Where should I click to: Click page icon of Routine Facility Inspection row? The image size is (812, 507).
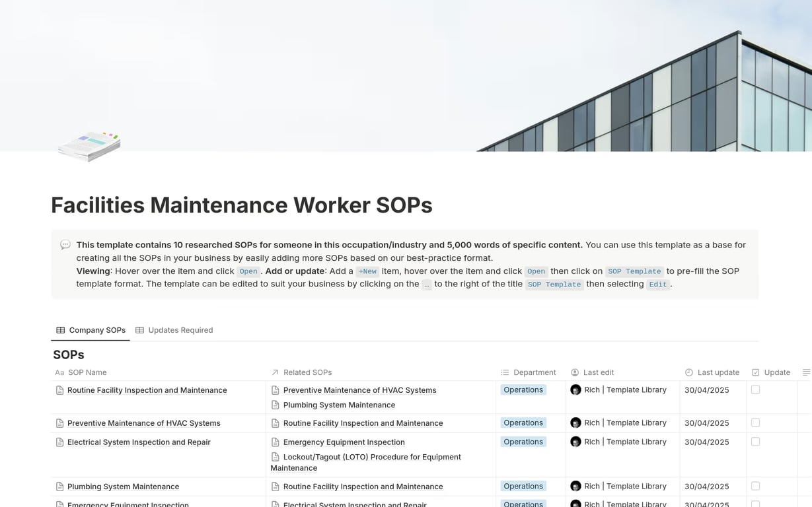[59, 390]
